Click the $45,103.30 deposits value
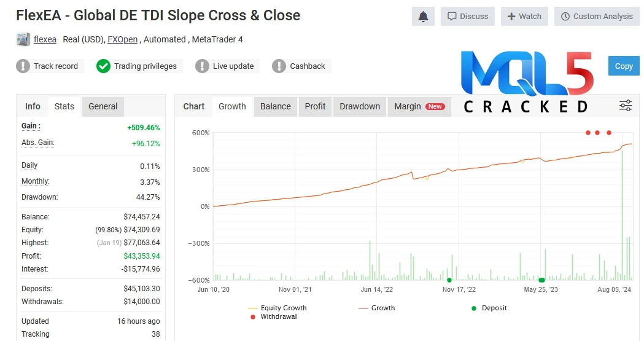The image size is (644, 341). pos(142,289)
